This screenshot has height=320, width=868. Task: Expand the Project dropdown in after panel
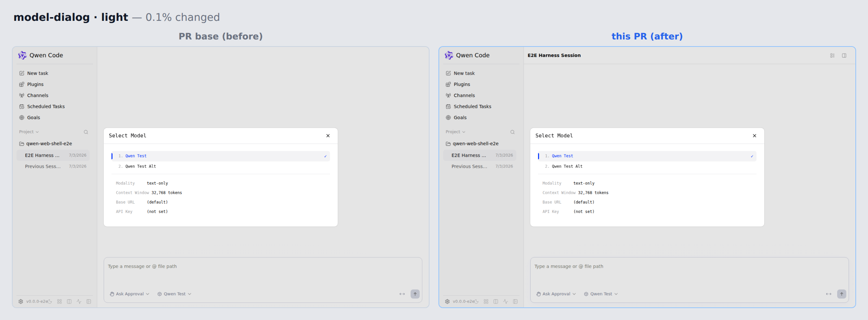pos(456,132)
